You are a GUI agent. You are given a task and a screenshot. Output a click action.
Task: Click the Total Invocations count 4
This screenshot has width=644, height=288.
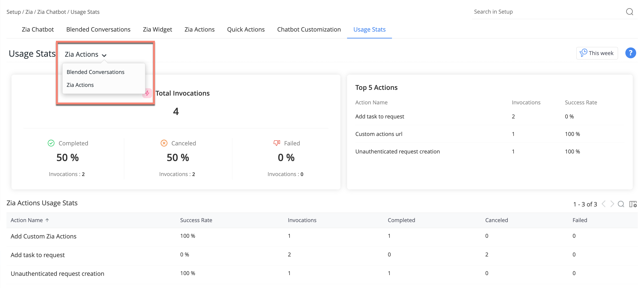pyautogui.click(x=176, y=111)
